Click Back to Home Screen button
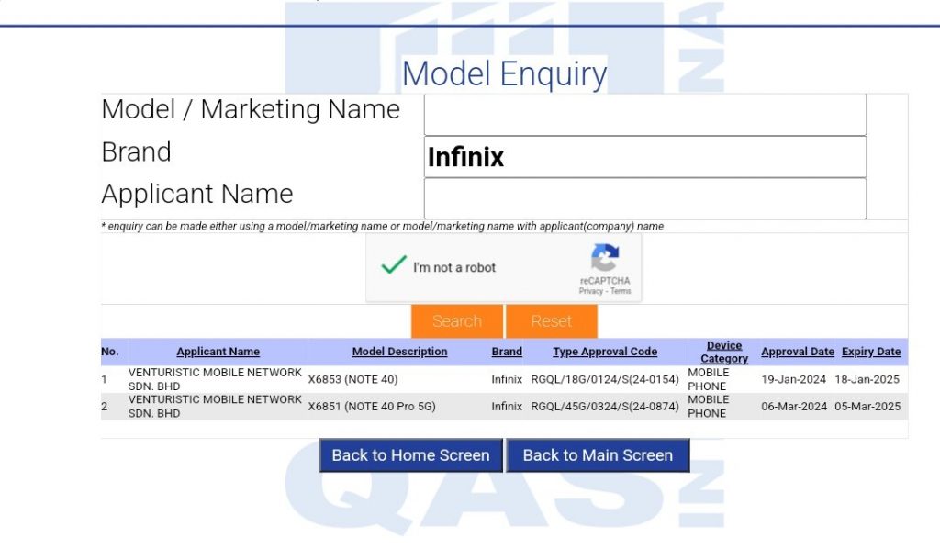 pos(410,455)
